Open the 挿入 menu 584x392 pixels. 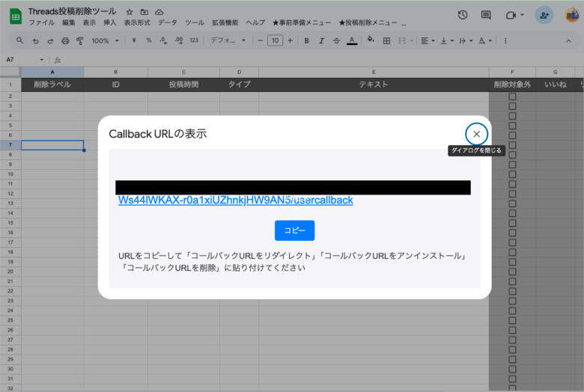pyautogui.click(x=109, y=22)
